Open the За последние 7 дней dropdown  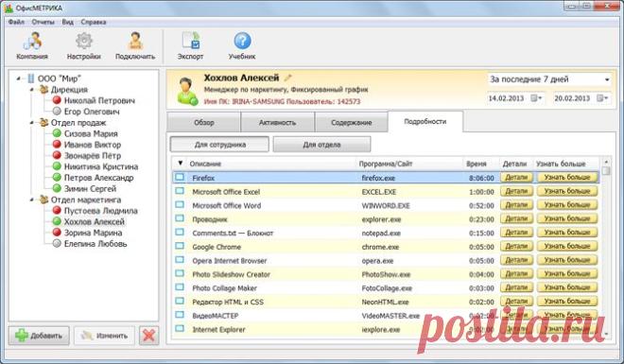pos(549,79)
